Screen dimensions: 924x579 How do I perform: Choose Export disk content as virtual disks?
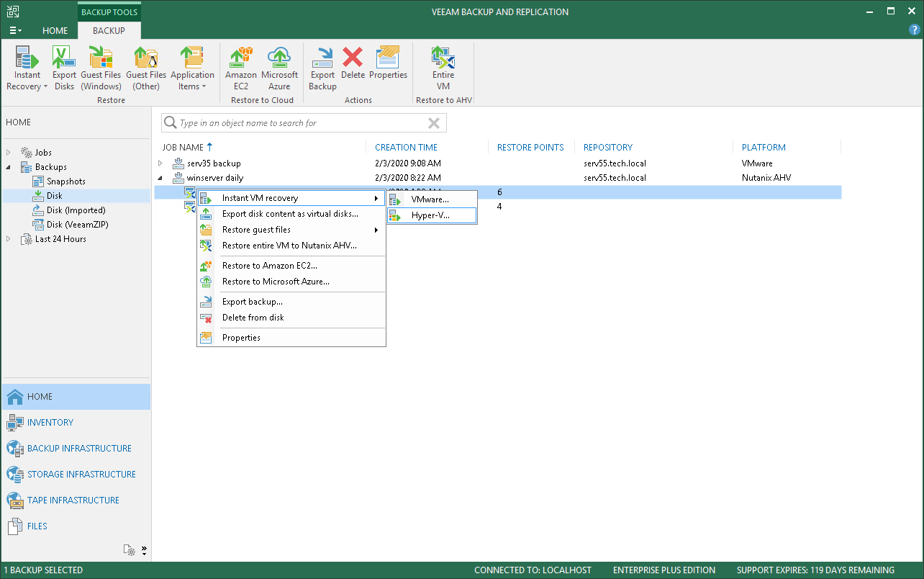[x=291, y=214]
